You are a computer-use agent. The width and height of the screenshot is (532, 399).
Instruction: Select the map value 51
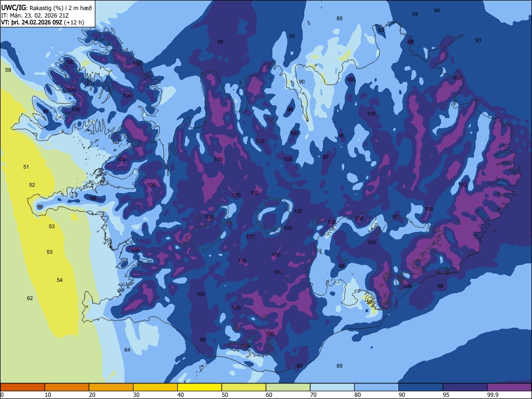[26, 167]
